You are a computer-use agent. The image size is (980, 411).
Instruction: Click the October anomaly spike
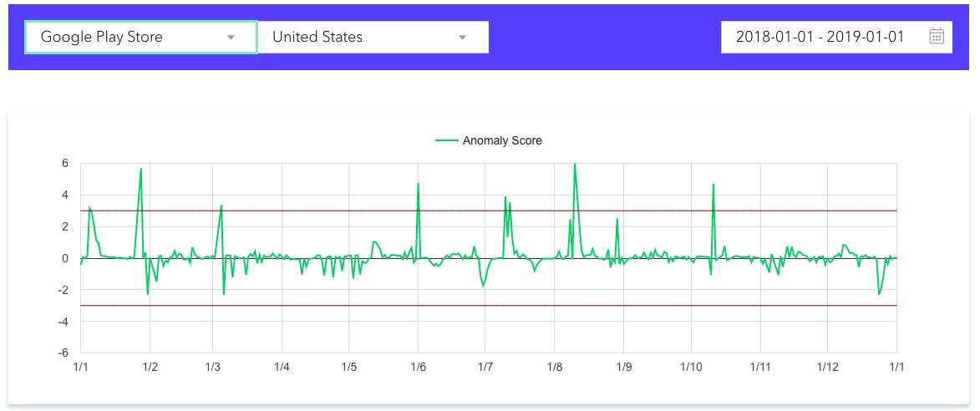[x=713, y=185]
